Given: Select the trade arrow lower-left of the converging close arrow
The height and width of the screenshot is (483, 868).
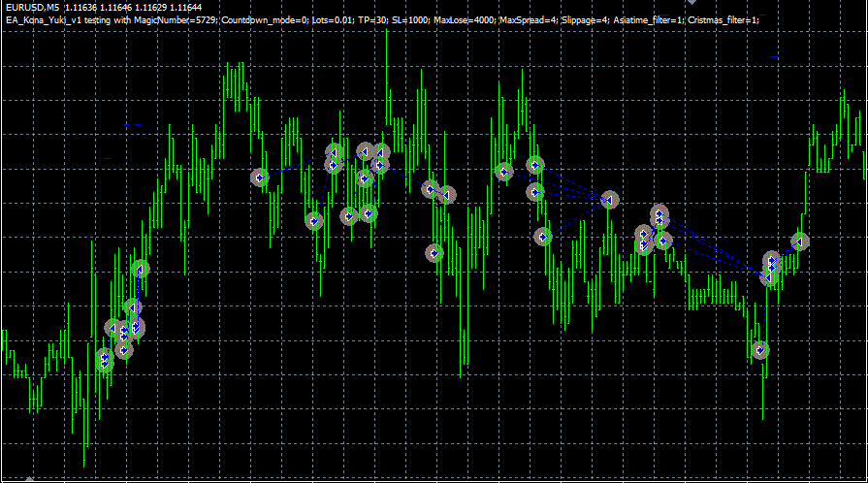Looking at the screenshot, I should [543, 236].
